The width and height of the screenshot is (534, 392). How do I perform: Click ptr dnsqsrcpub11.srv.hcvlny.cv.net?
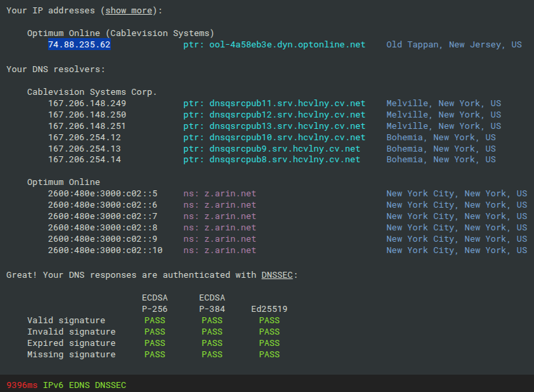point(274,104)
